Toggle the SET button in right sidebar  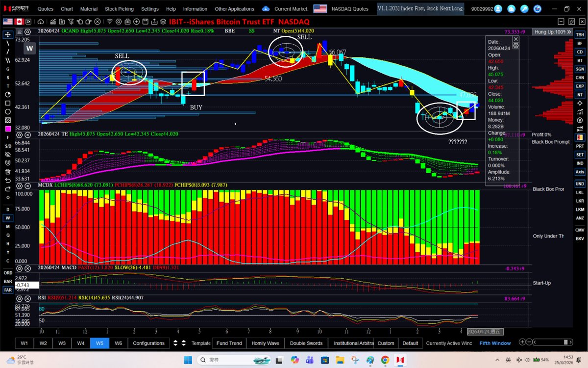[580, 155]
